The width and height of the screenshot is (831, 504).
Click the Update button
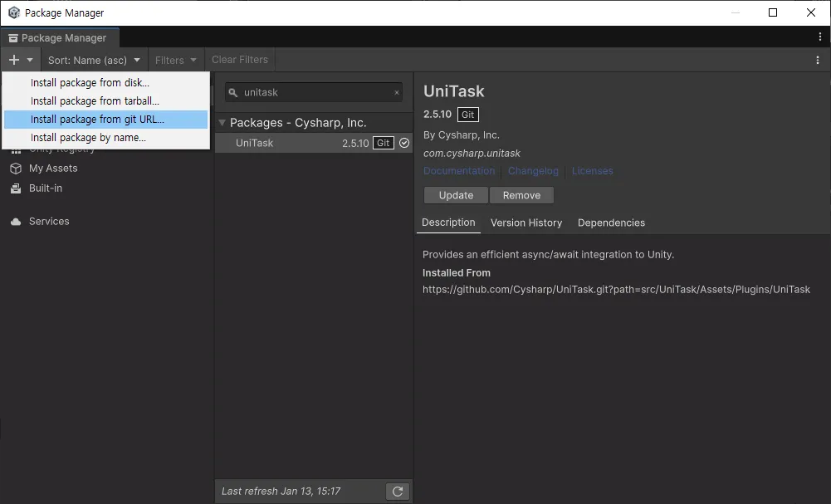tap(456, 195)
